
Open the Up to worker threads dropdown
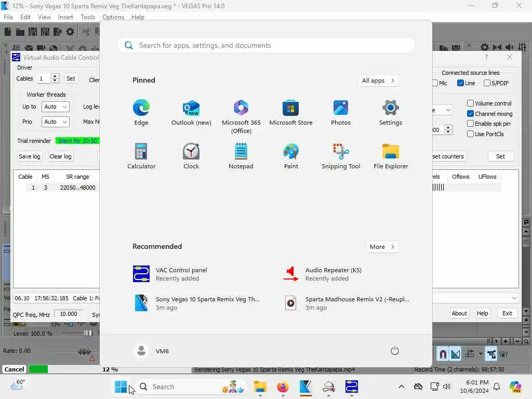[x=55, y=107]
